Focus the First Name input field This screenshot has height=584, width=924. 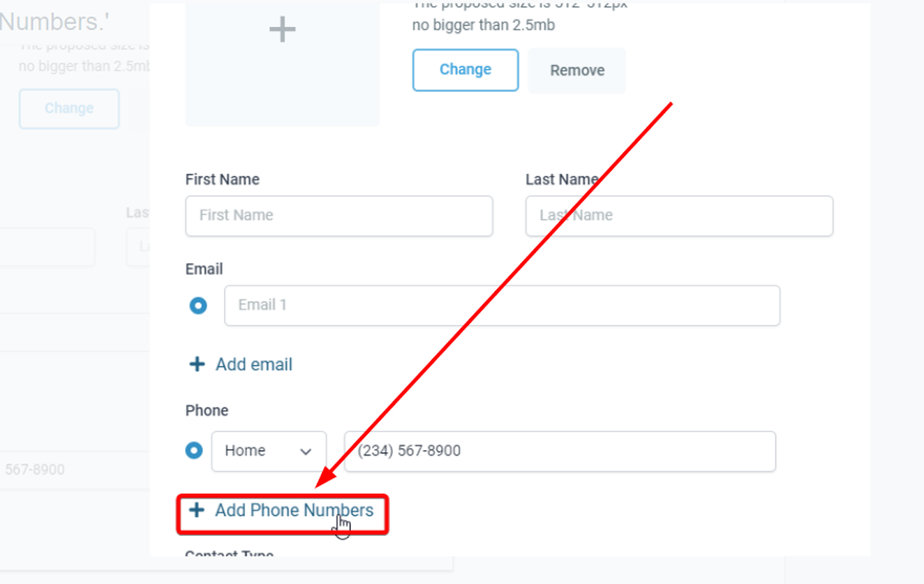click(339, 215)
